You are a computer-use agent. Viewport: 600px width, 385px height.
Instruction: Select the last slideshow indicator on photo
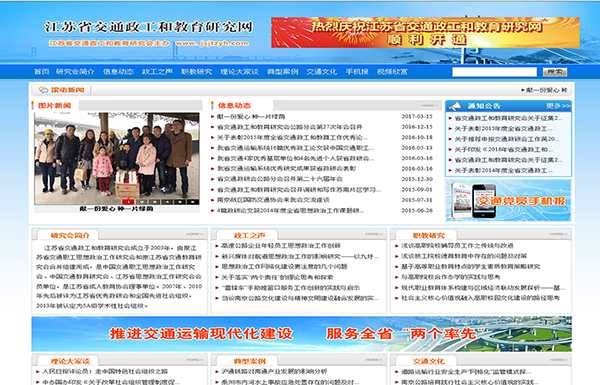coord(193,201)
